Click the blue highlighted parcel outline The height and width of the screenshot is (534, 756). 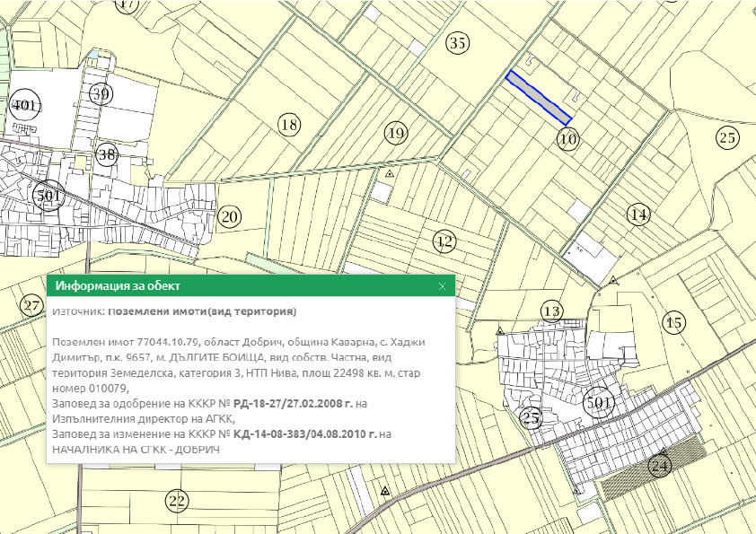[x=538, y=98]
